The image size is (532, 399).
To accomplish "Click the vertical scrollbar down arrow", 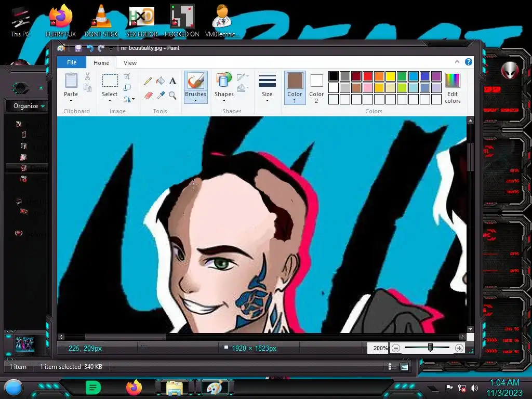I will 470,329.
